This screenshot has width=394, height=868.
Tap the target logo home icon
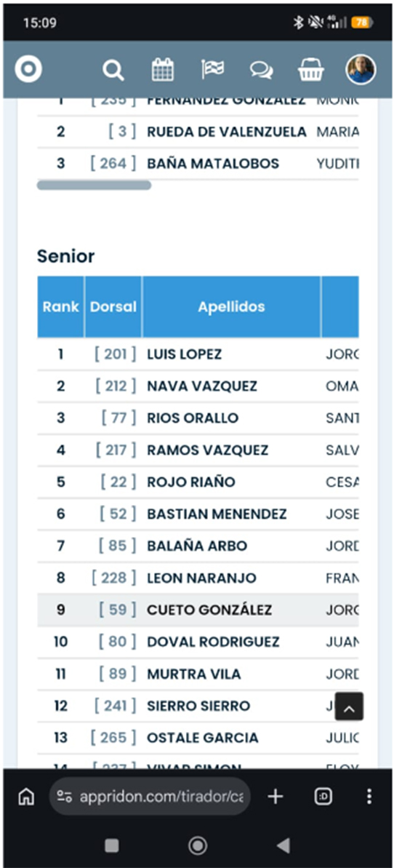point(28,70)
